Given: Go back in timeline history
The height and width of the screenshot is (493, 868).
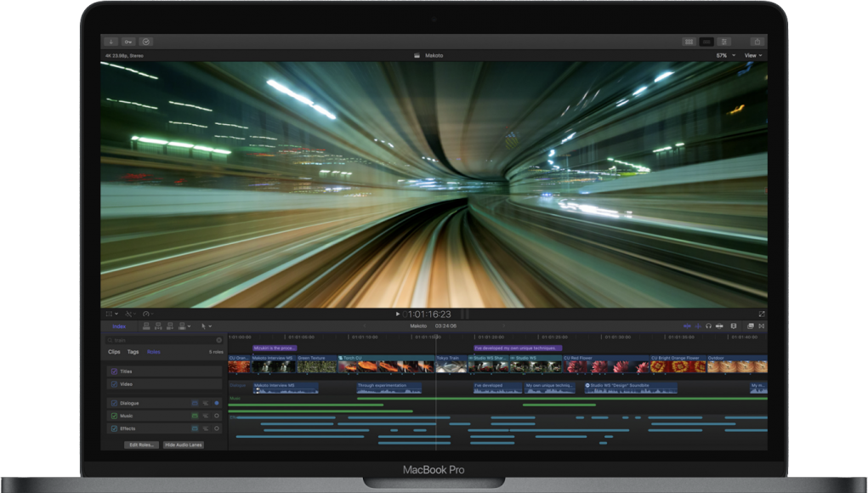Looking at the screenshot, I should [364, 326].
